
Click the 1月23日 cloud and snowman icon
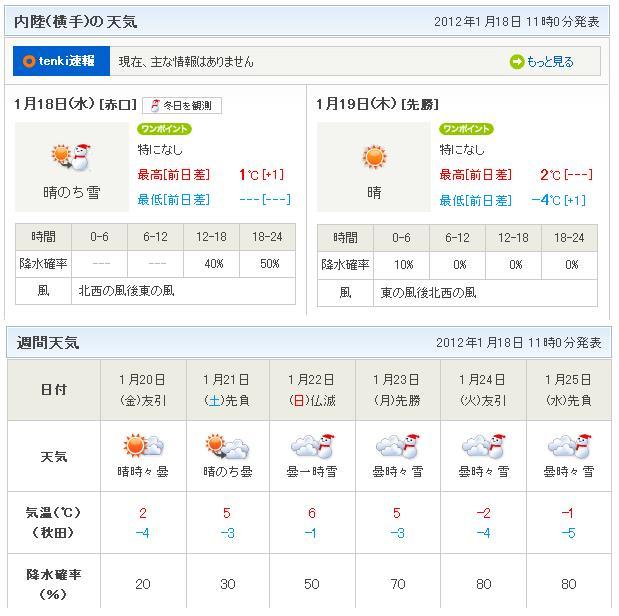tap(398, 446)
